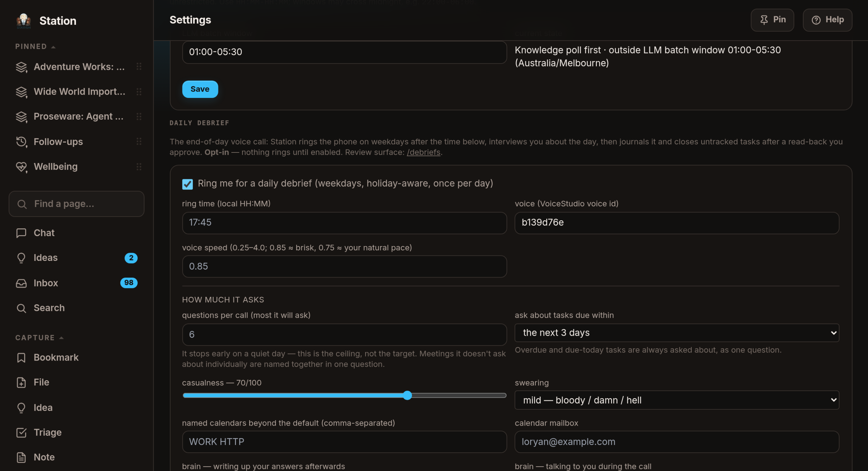Image resolution: width=868 pixels, height=471 pixels.
Task: Click the ring time field showing 17:45
Action: tap(344, 223)
